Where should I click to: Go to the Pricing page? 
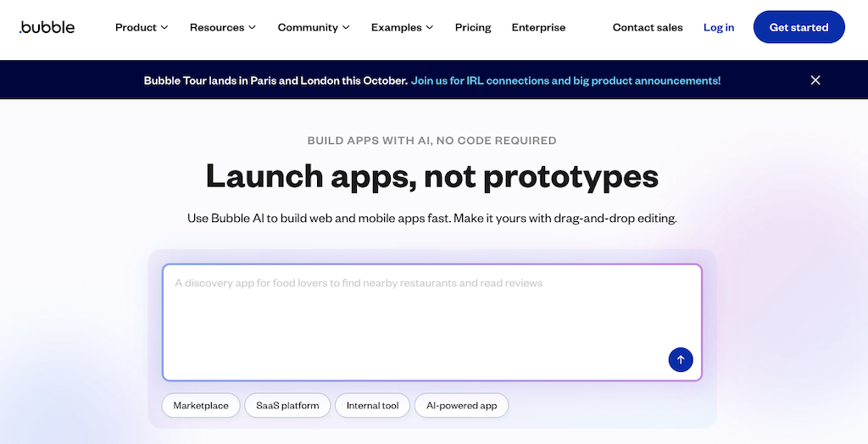(x=473, y=27)
